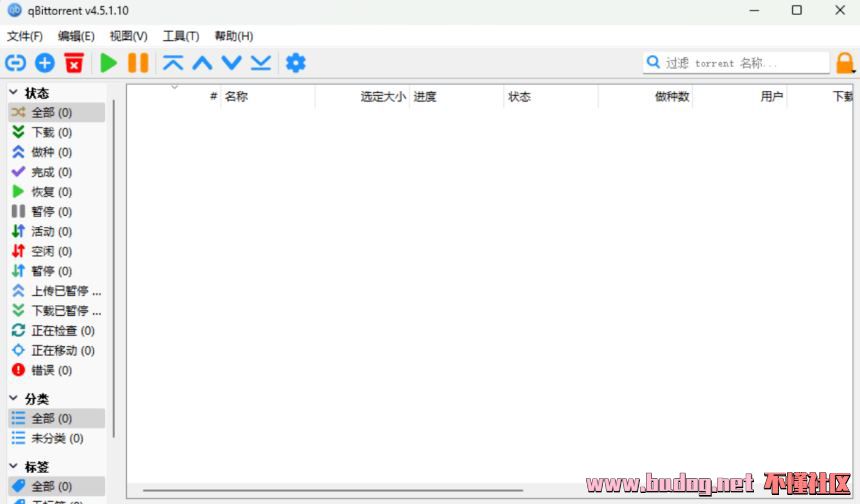Click the sidebar vertical scrollbar
Screen dimensions: 860x504
114,268
